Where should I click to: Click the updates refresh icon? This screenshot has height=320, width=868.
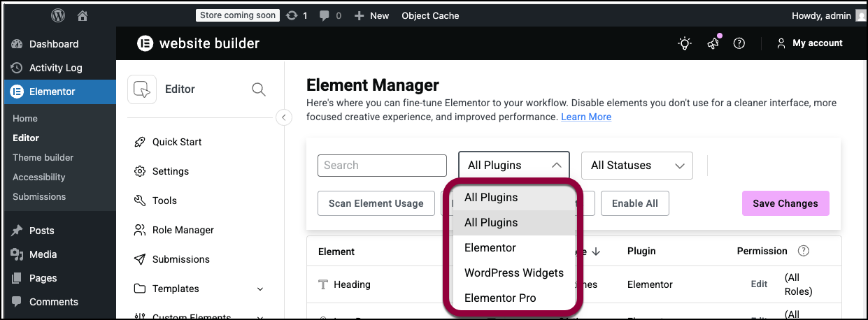point(292,15)
